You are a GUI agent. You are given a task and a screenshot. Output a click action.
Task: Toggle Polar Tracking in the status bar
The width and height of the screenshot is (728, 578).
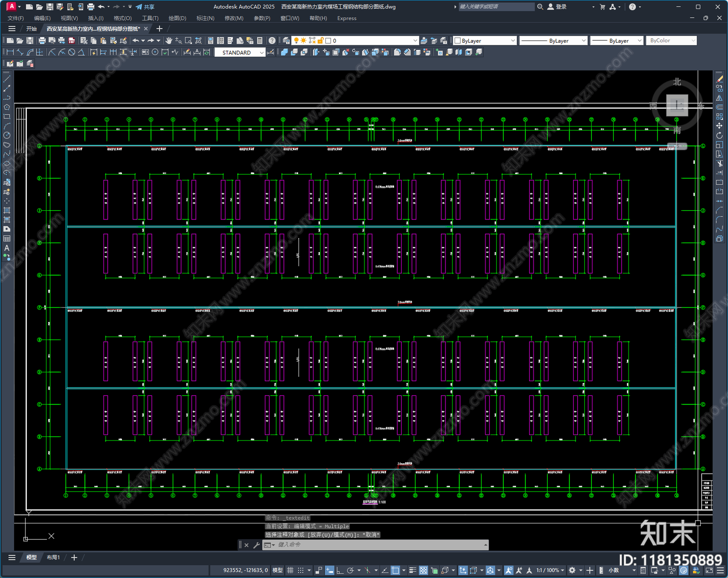(x=350, y=570)
